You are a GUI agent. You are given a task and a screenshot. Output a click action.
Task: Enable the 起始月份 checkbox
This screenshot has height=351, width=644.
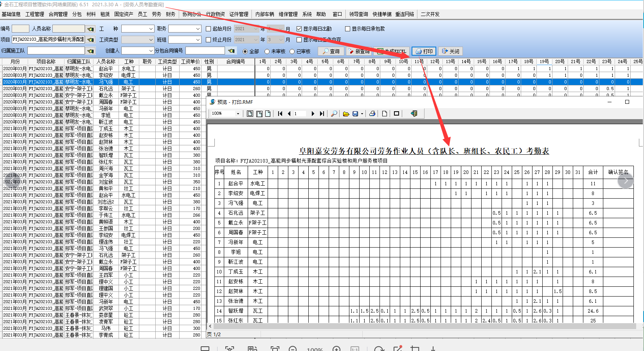click(209, 29)
